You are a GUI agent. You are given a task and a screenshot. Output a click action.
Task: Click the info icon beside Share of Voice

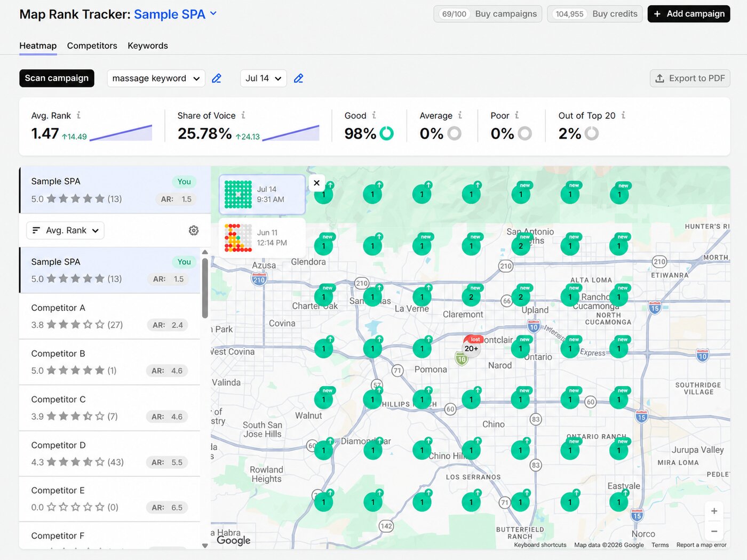243,115
